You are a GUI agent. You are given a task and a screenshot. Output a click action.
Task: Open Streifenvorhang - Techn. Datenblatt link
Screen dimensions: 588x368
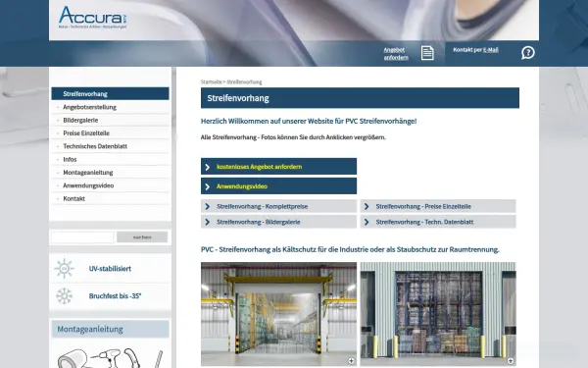tap(438, 222)
